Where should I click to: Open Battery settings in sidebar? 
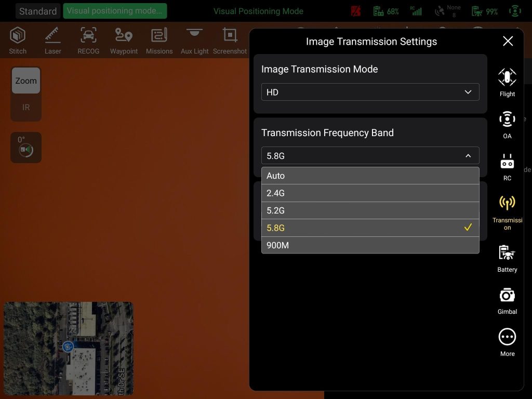click(507, 259)
